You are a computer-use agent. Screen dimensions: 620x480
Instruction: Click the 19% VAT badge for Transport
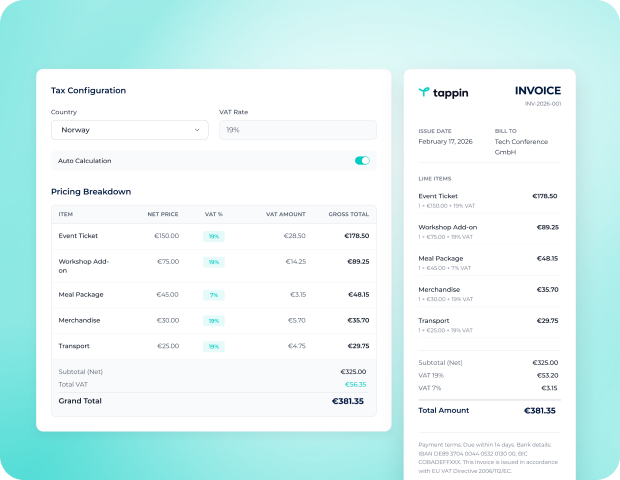click(213, 346)
